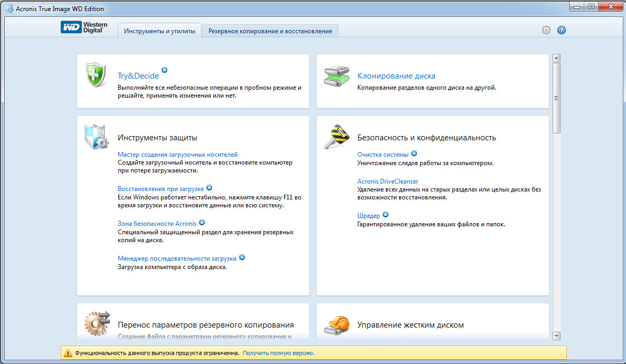
Task: Click the backup settings transfer gear icon
Action: click(x=97, y=323)
